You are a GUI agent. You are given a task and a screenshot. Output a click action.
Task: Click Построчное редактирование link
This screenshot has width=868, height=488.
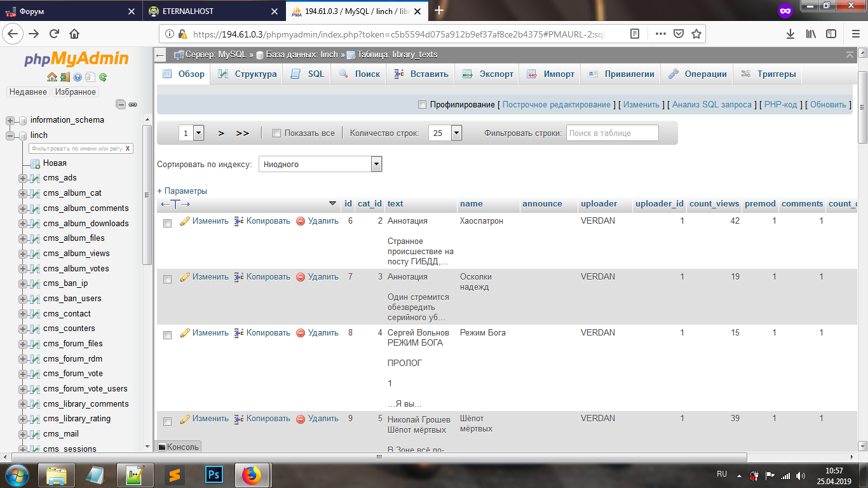coord(556,105)
